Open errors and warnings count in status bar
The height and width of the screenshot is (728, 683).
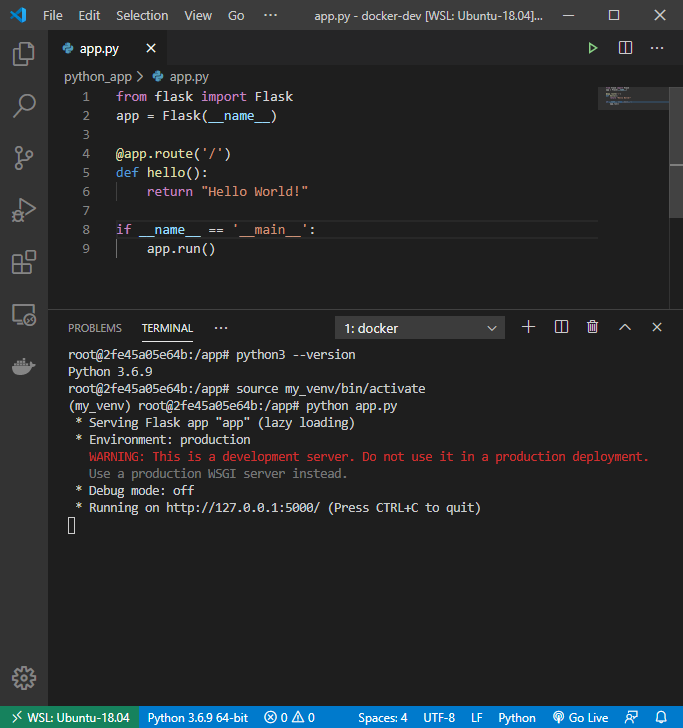290,717
